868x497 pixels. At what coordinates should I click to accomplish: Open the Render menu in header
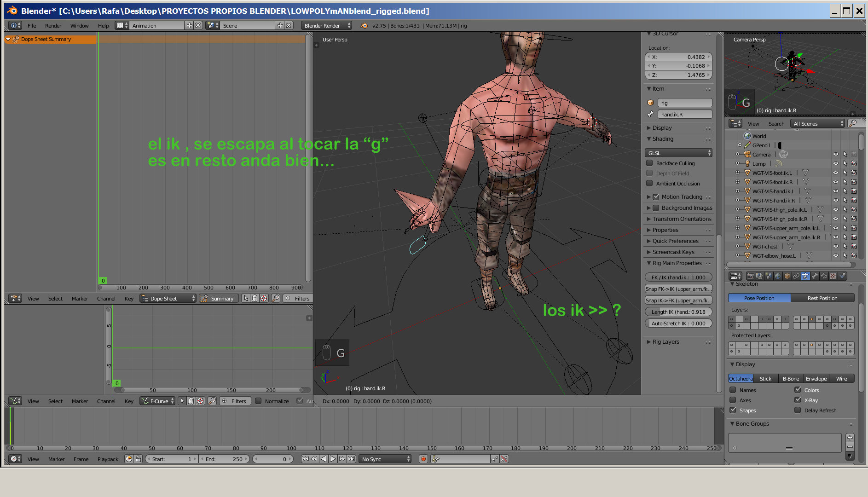point(53,26)
